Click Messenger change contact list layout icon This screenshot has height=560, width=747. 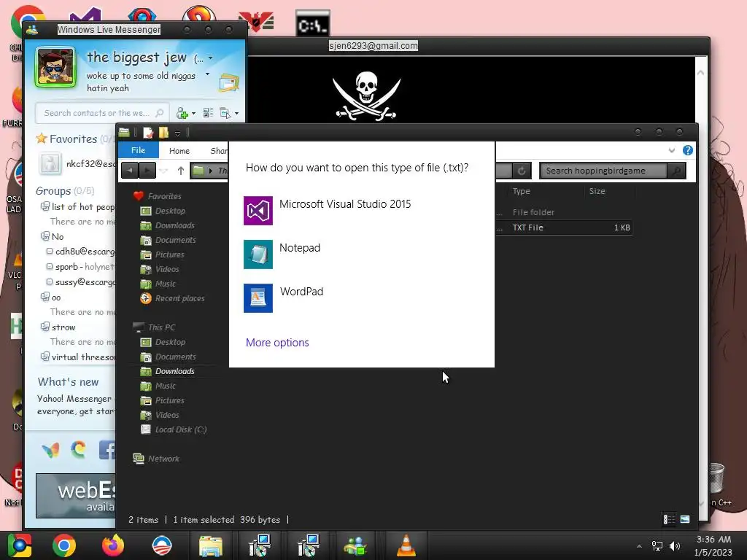point(208,113)
